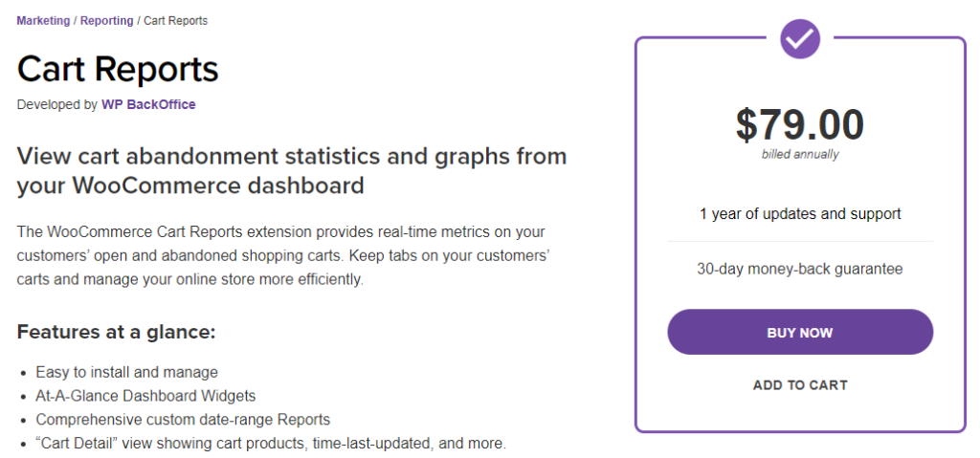The image size is (980, 458).
Task: Open the Marketing breadcrumb link
Action: click(43, 21)
